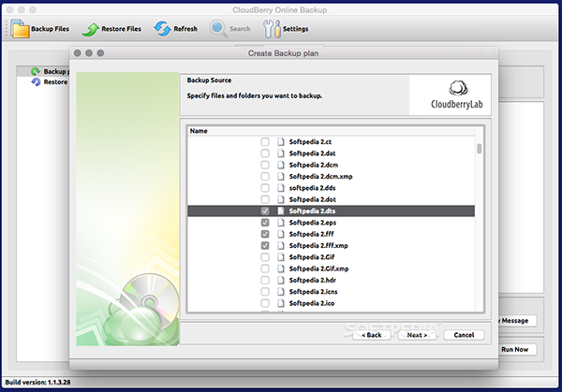Select the Softpedia 2.dot file name

(x=313, y=199)
